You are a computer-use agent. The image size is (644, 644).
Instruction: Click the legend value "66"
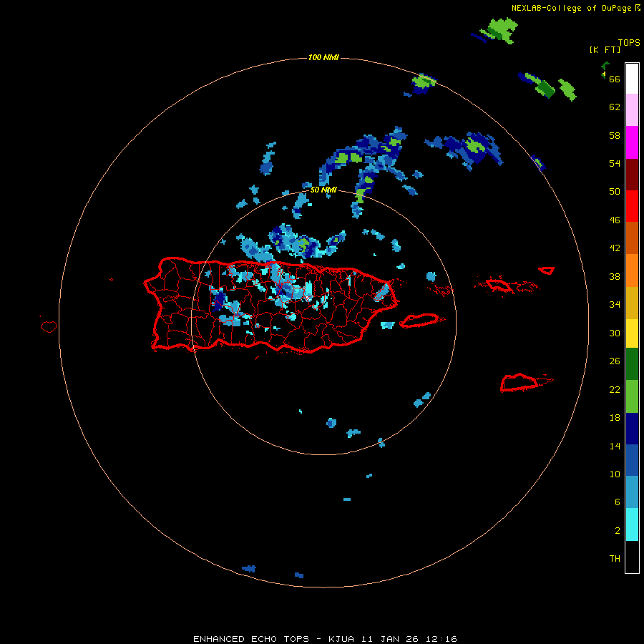coord(615,79)
